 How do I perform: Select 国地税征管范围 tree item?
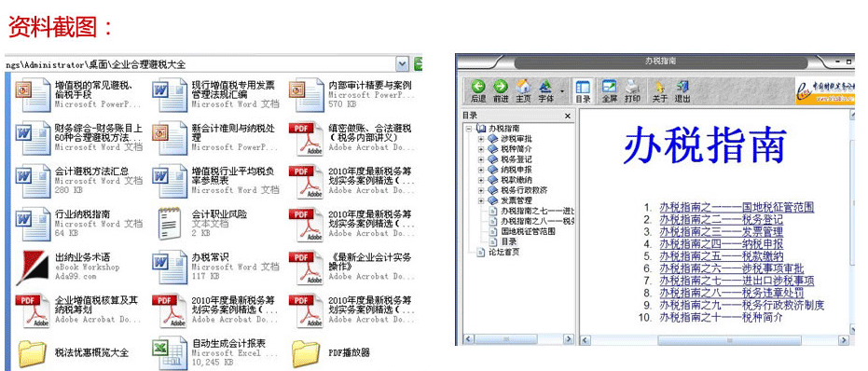click(528, 231)
